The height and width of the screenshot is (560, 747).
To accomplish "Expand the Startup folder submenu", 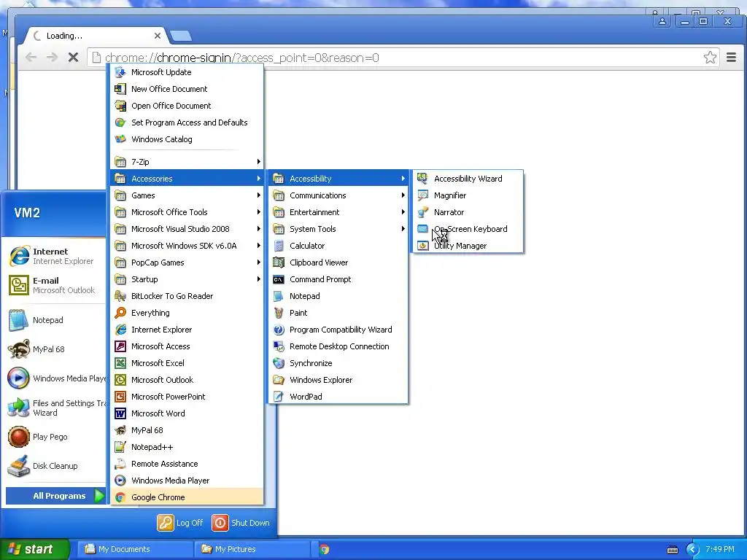I will (187, 279).
